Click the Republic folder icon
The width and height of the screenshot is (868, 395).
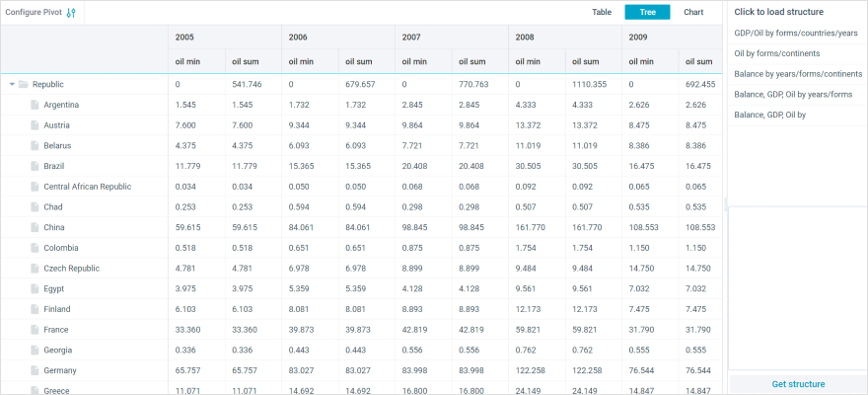click(x=24, y=85)
